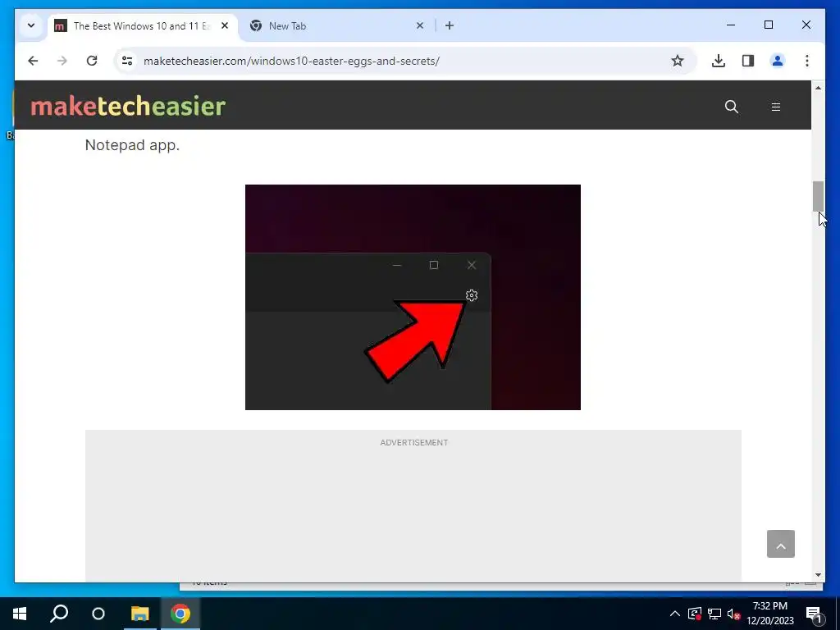The width and height of the screenshot is (840, 630).
Task: Open File Explorer from the taskbar
Action: pos(139,614)
